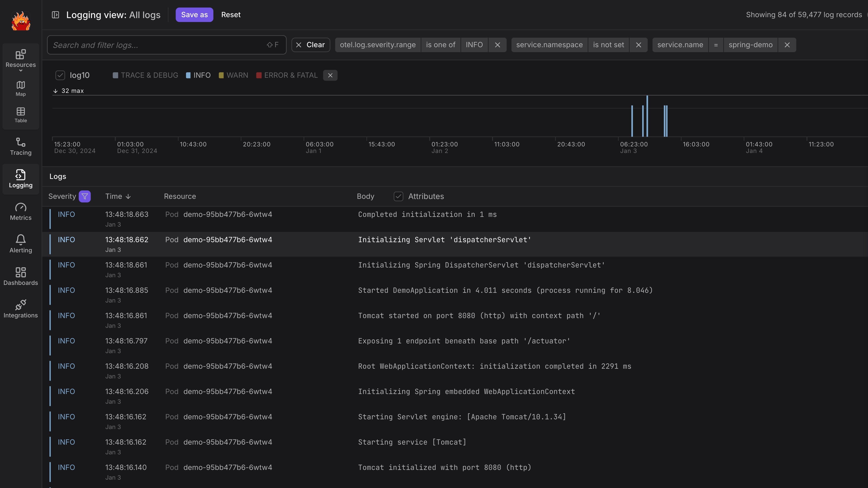Click timestamp 13:48:16.885
The height and width of the screenshot is (488, 868).
127,290
